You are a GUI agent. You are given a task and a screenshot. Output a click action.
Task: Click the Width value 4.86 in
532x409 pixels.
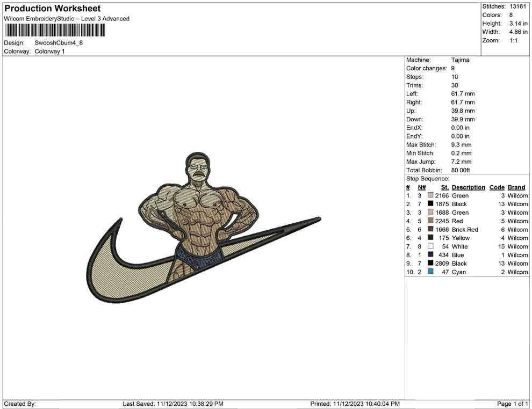(x=518, y=32)
